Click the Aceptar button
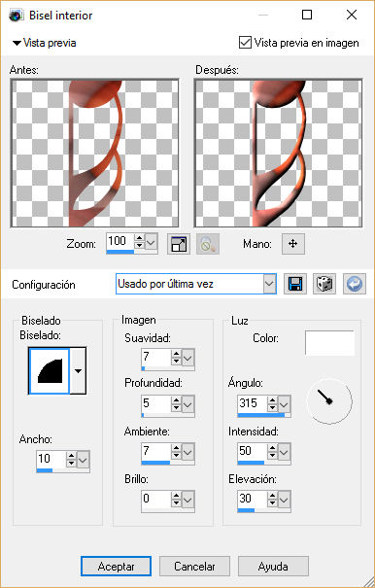 [116, 567]
